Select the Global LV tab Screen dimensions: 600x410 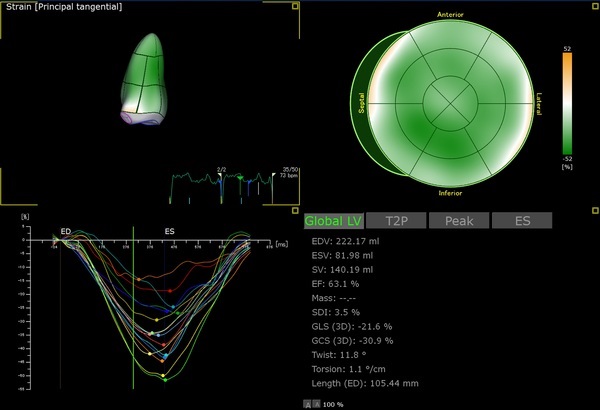click(332, 221)
